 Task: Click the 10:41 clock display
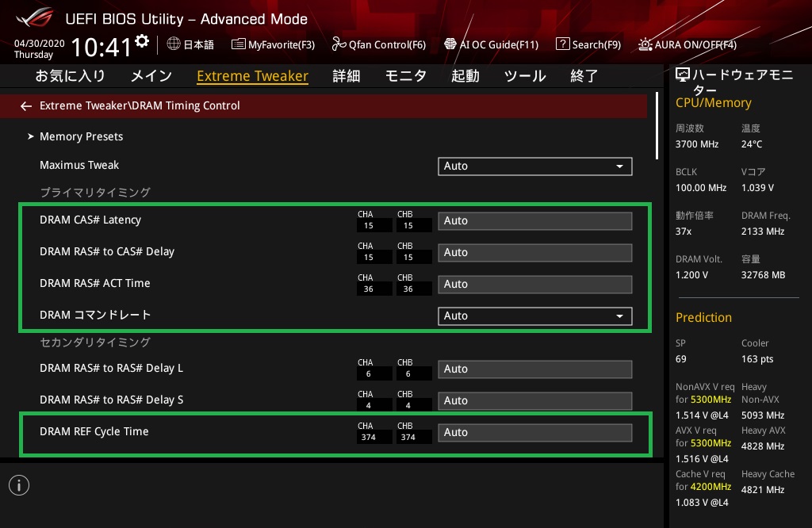point(101,48)
